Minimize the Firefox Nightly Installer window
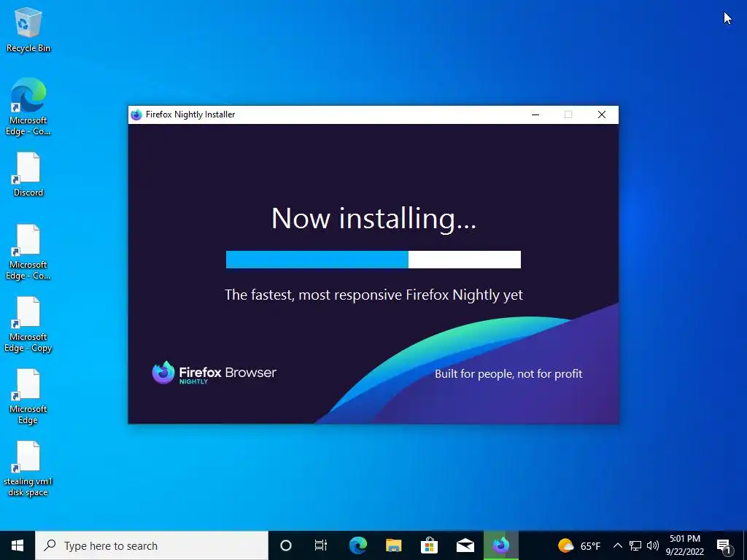 (x=535, y=114)
